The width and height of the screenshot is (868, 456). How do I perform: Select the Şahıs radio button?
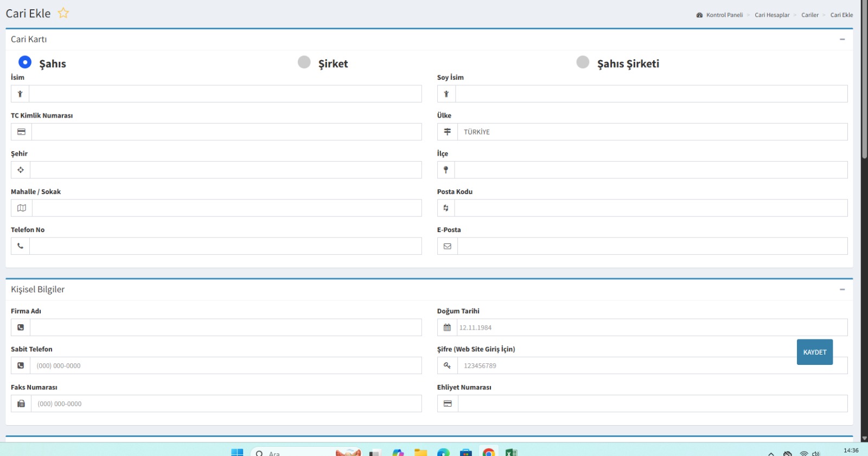click(x=25, y=62)
